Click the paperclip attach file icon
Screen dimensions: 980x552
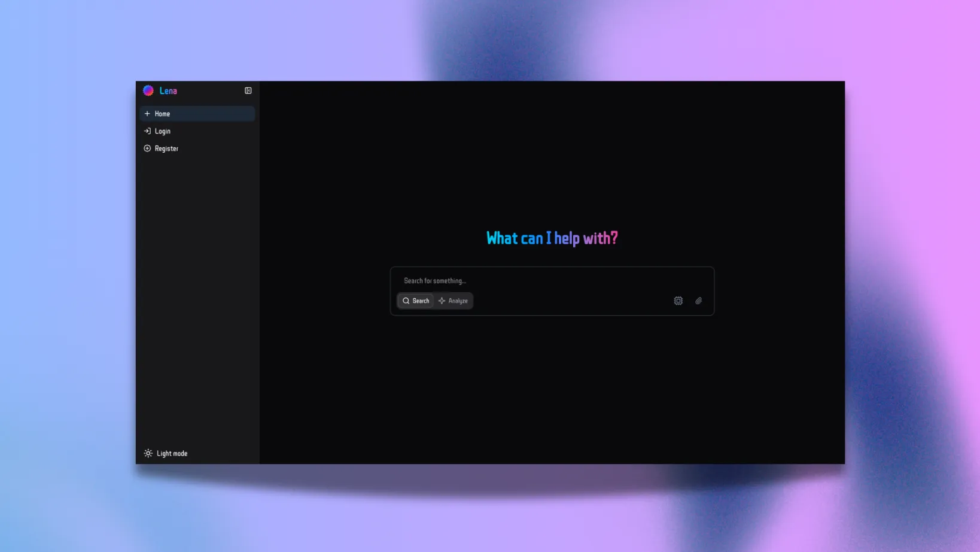(x=698, y=301)
